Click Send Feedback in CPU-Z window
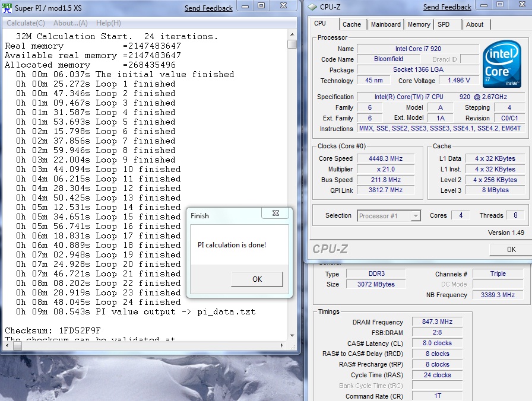532x401 pixels. point(447,7)
